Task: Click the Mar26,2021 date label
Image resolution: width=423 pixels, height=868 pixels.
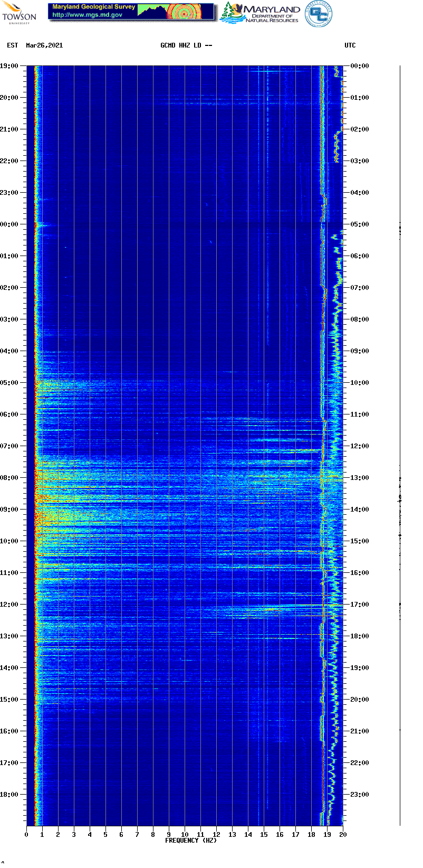Action: click(x=44, y=45)
